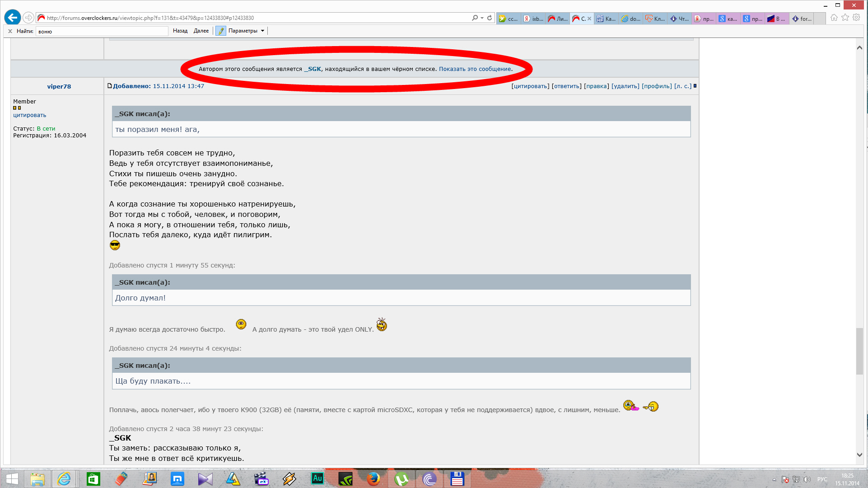Switch to the ixb... browser tab
Image resolution: width=868 pixels, height=488 pixels.
click(x=533, y=19)
